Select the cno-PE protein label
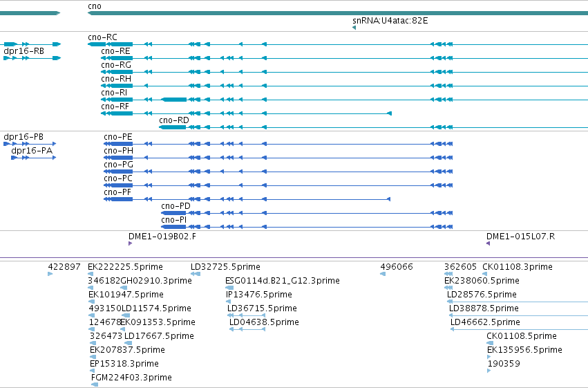The width and height of the screenshot is (588, 388). (118, 137)
